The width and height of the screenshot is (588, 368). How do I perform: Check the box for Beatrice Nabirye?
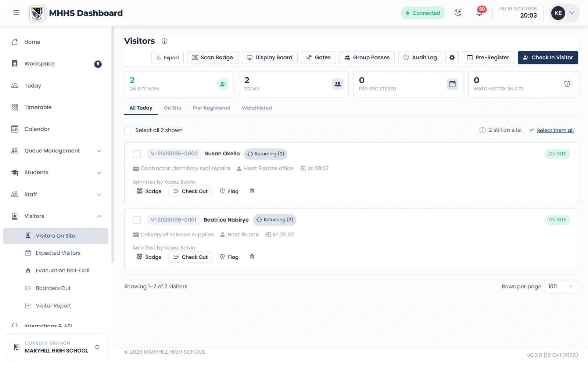(x=137, y=220)
